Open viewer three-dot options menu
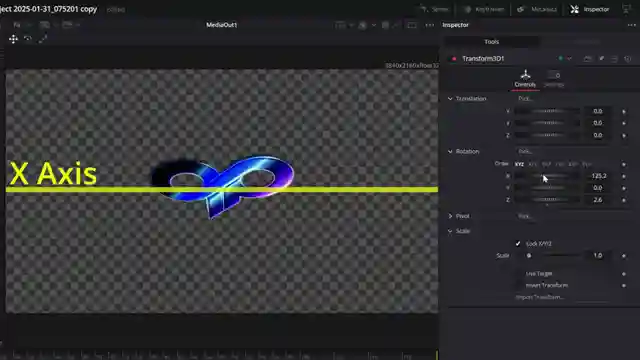Viewport: 640px width, 360px height. [x=429, y=25]
